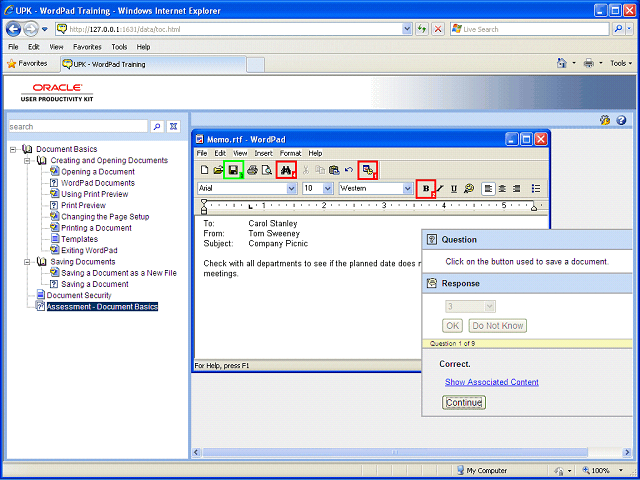Click the WordPad Paste clipboard icon
Image resolution: width=640 pixels, height=480 pixels.
tap(334, 170)
